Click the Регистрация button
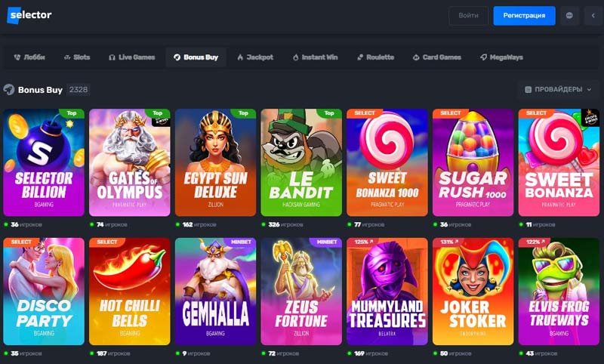 point(524,16)
